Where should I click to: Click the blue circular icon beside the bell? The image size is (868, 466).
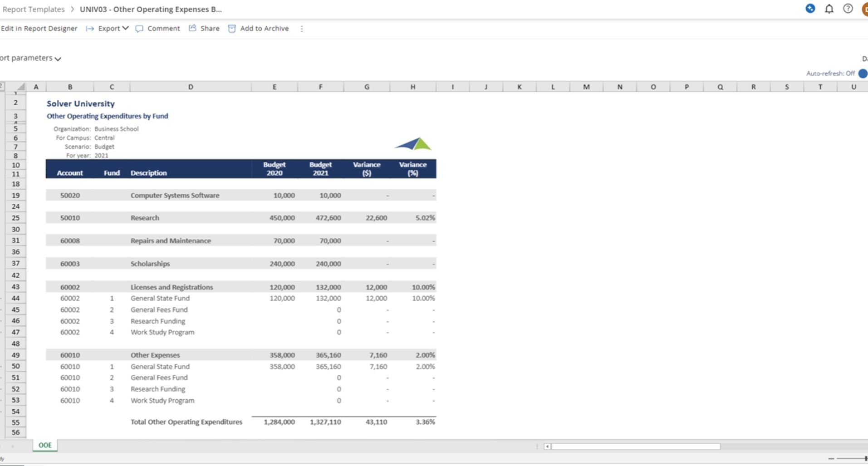coord(810,8)
